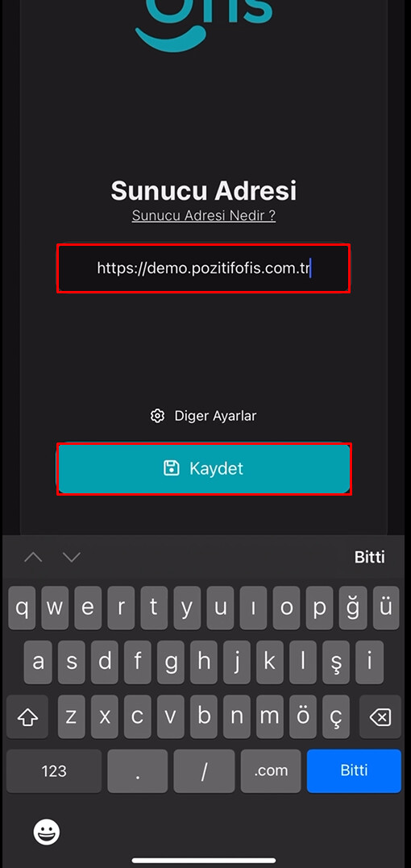
Task: Tap the period key on keyboard
Action: [138, 770]
